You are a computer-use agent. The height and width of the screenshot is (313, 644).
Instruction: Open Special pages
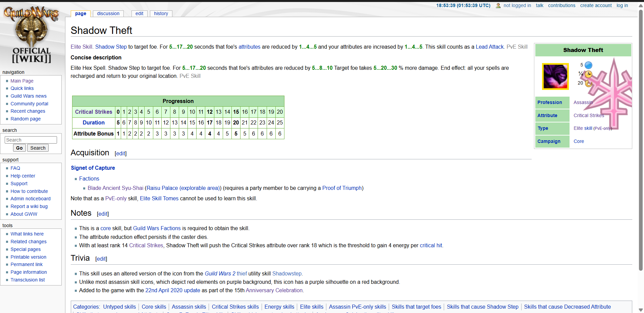click(x=25, y=249)
